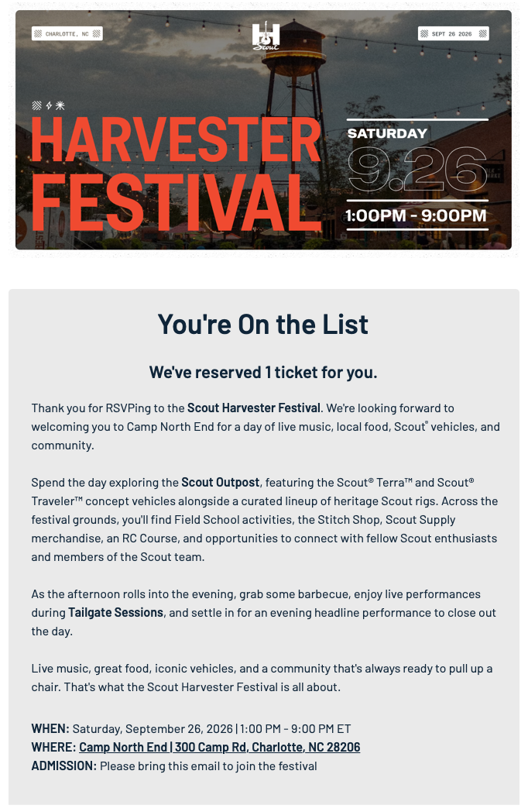Click hatch icon right of CHARLOTTE, NC
This screenshot has height=812, width=528.
(x=96, y=33)
